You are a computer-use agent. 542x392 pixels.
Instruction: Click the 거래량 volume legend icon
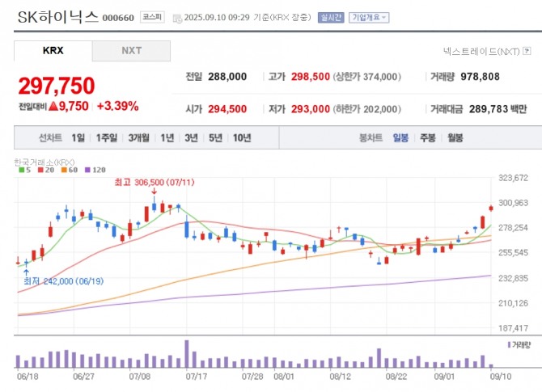coord(508,345)
